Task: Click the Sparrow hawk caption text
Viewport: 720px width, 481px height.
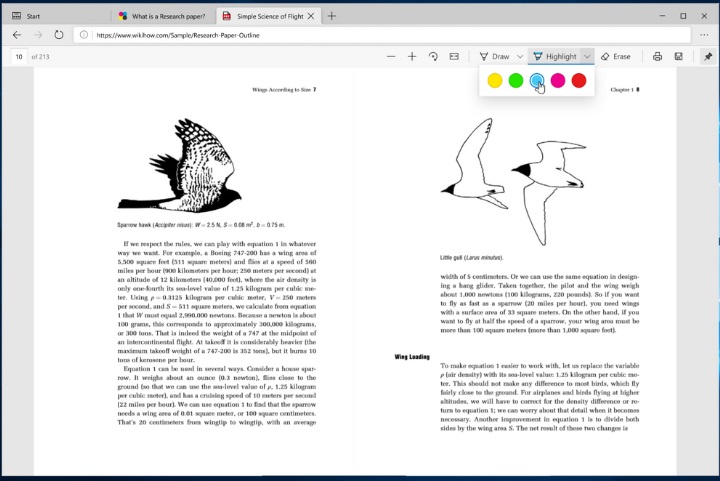Action: click(201, 225)
